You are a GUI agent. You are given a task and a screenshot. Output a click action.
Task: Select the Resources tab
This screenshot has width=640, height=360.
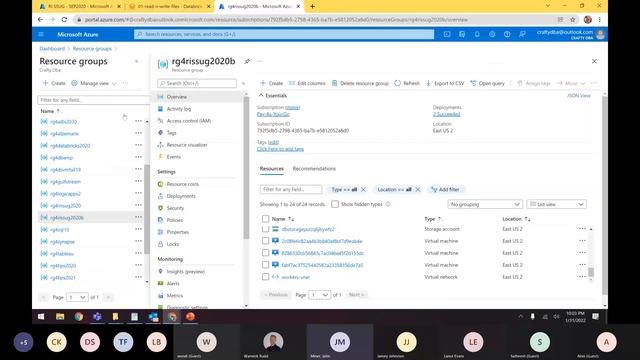[x=271, y=169]
